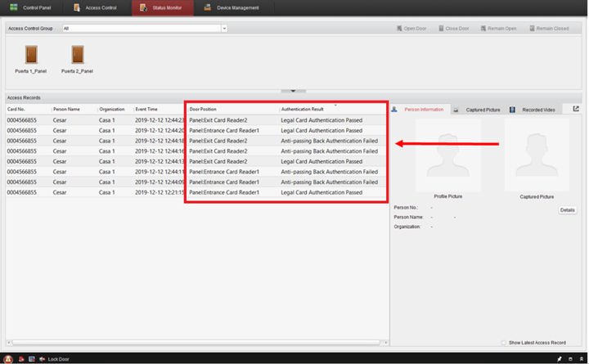Collapse the door panel with arrow handle

[x=294, y=91]
